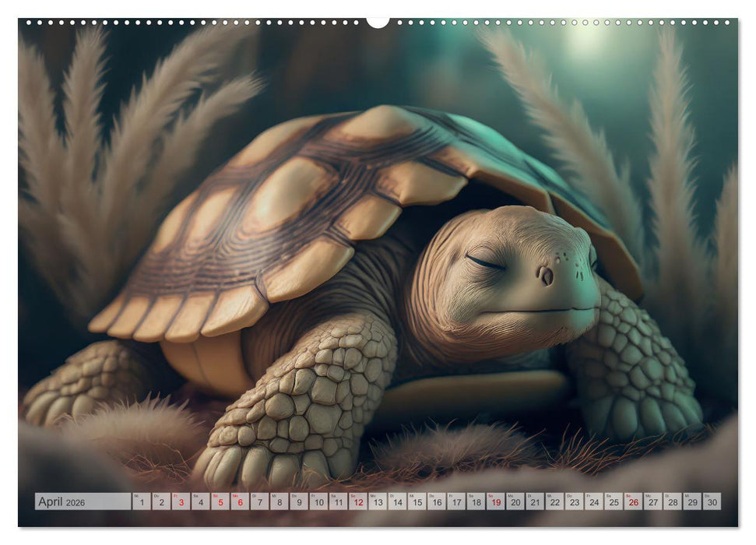Click the red day 12 cell
The width and height of the screenshot is (756, 545).
(357, 501)
